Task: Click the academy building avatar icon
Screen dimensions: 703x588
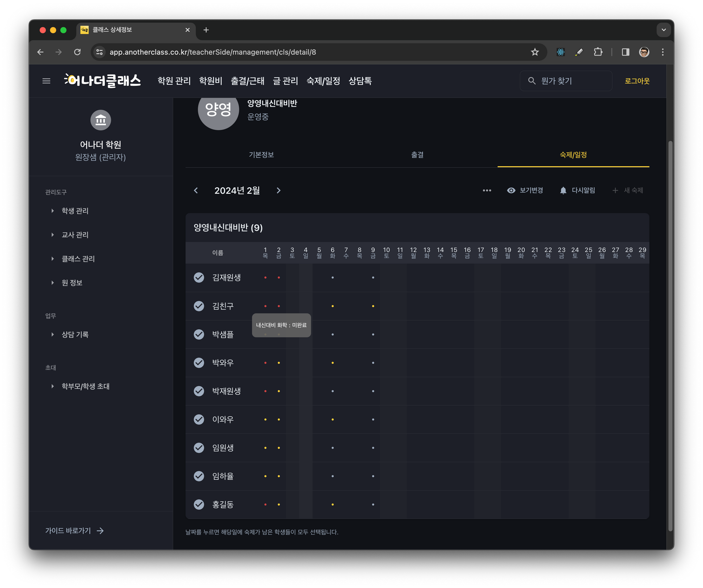Action: 101,120
